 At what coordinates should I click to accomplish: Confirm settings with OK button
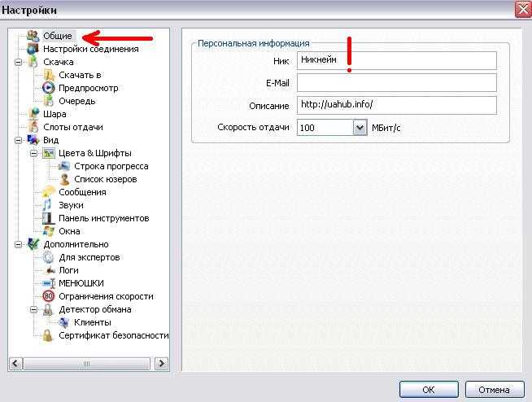[x=429, y=390]
